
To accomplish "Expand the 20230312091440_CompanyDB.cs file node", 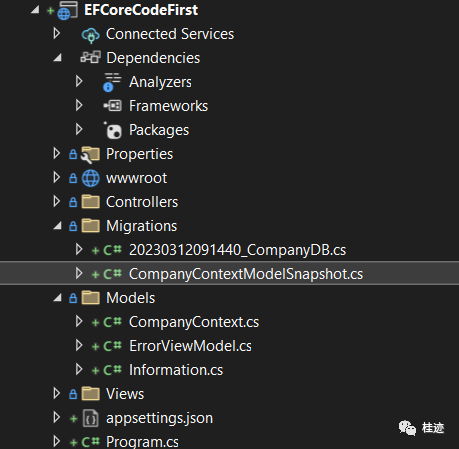I will click(x=79, y=249).
